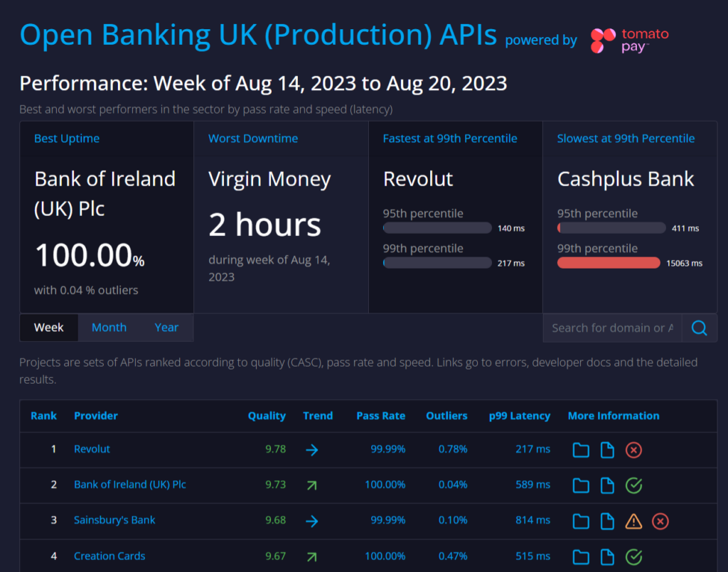This screenshot has height=572, width=728.
Task: Click Revolut's 95th percentile latency bar
Action: pos(437,228)
